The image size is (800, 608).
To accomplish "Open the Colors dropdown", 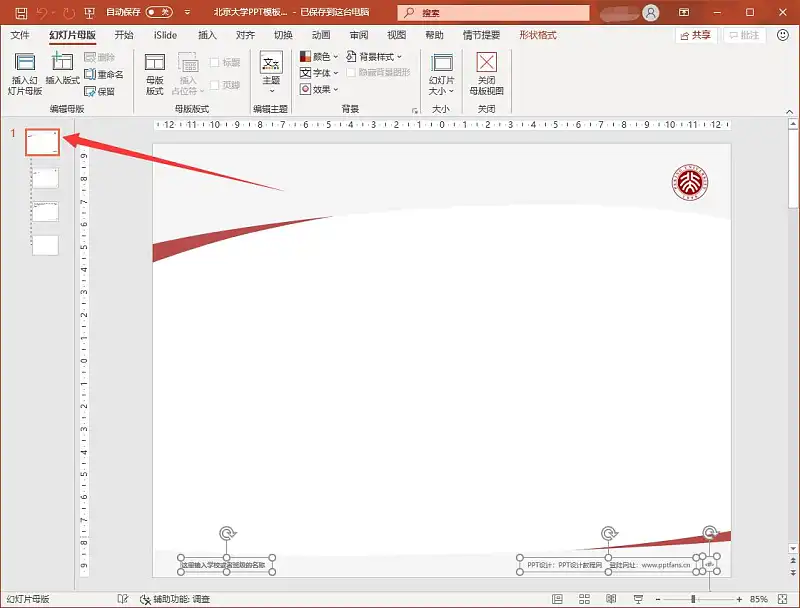I will (x=319, y=57).
